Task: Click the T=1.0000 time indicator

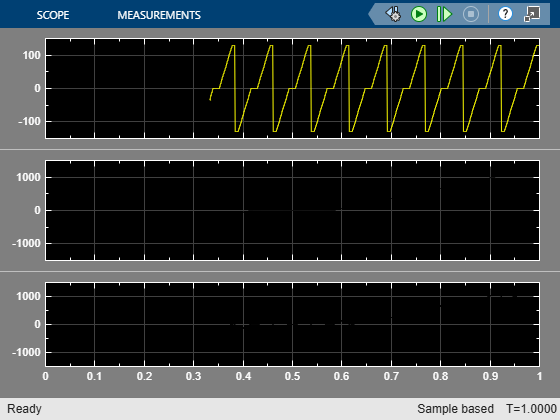Action: [x=531, y=409]
